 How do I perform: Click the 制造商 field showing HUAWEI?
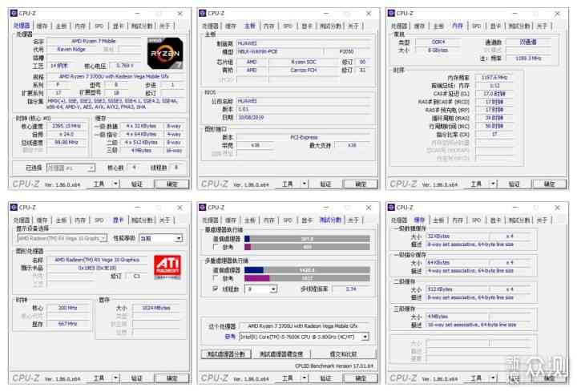coord(304,43)
